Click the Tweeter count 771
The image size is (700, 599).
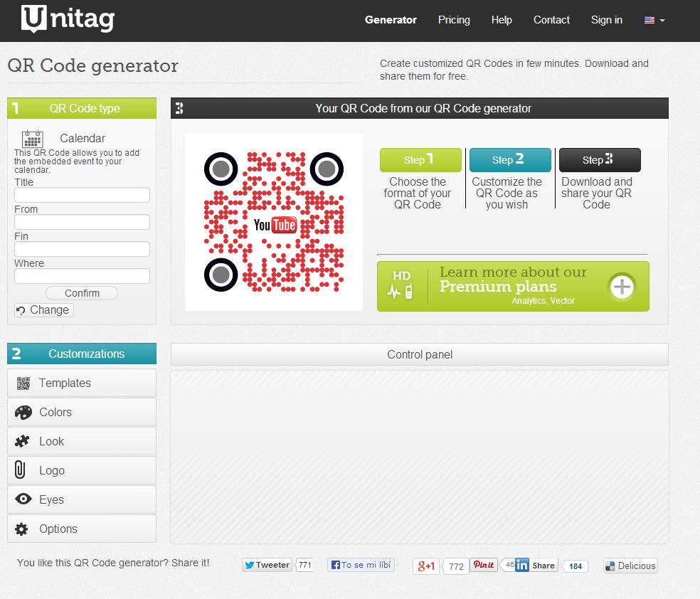[x=305, y=565]
